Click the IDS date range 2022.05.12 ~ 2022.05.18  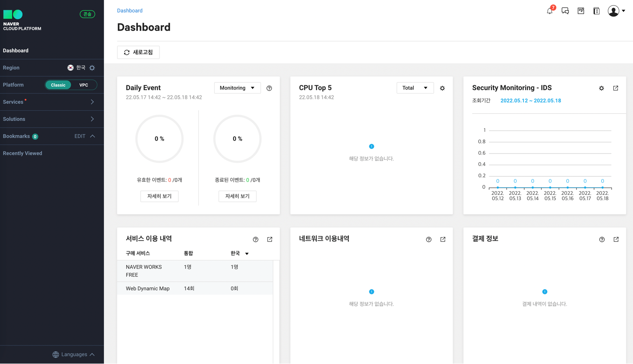click(x=530, y=101)
